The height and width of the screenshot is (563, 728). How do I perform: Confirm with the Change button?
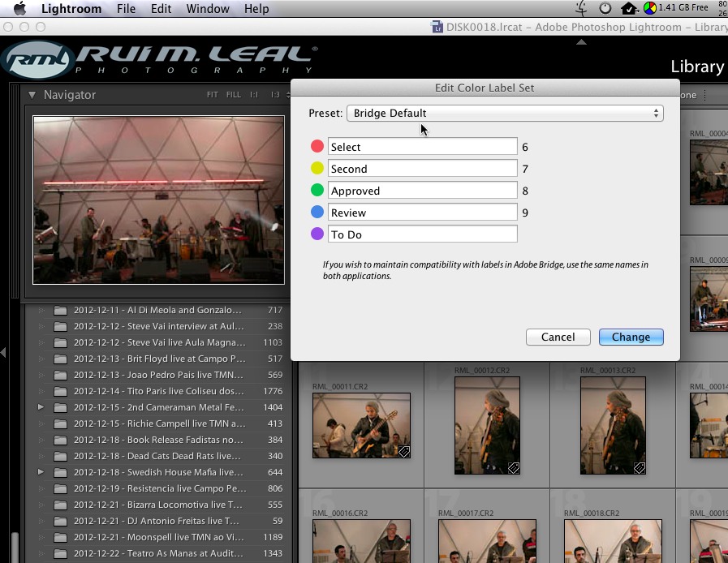631,337
